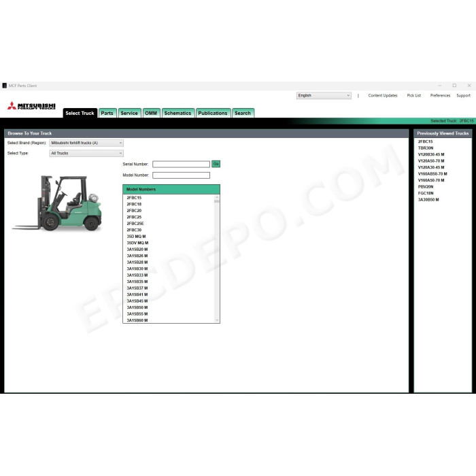This screenshot has width=476, height=476.
Task: Select model 3A15B37 M
Action: [x=137, y=288]
